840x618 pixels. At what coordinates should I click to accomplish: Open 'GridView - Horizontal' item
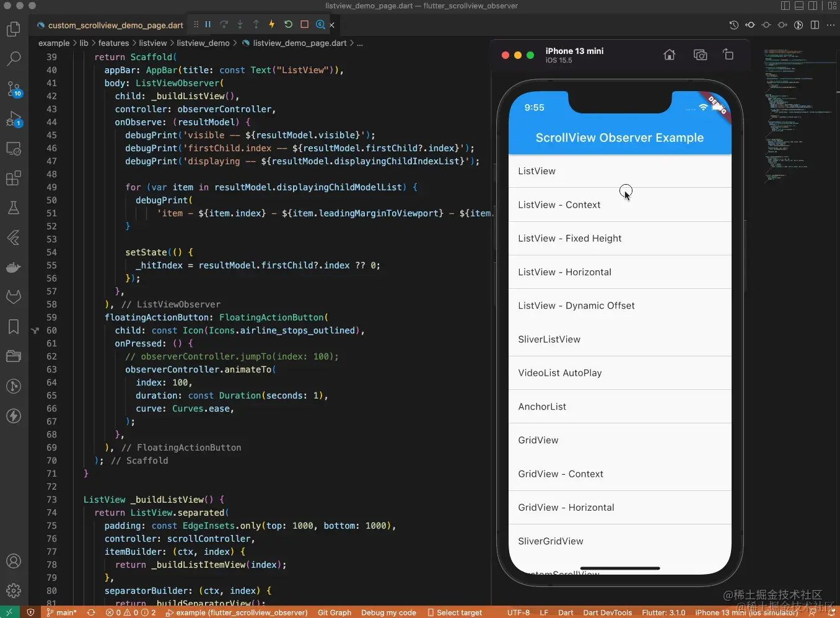(619, 508)
